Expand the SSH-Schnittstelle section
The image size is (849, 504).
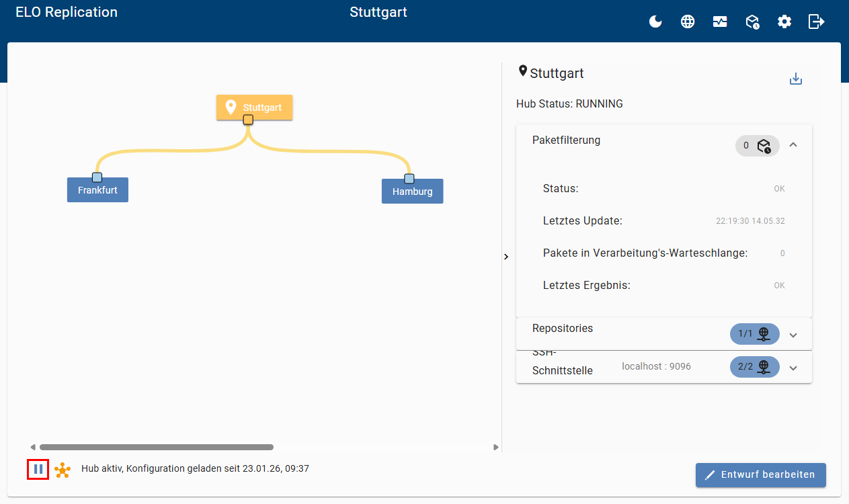[793, 368]
